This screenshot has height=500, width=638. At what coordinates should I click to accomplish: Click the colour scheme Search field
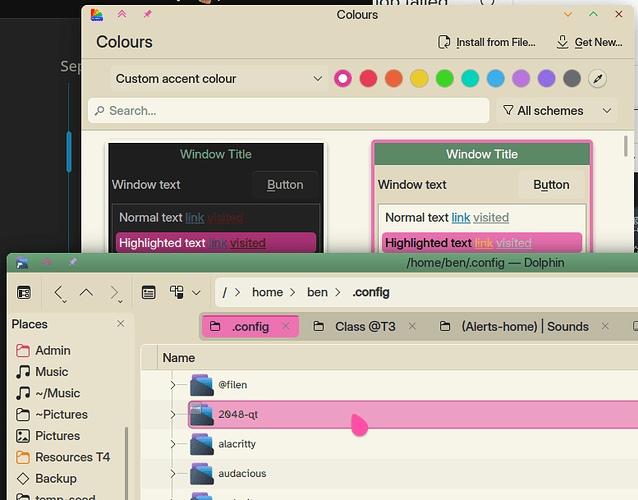coord(288,111)
